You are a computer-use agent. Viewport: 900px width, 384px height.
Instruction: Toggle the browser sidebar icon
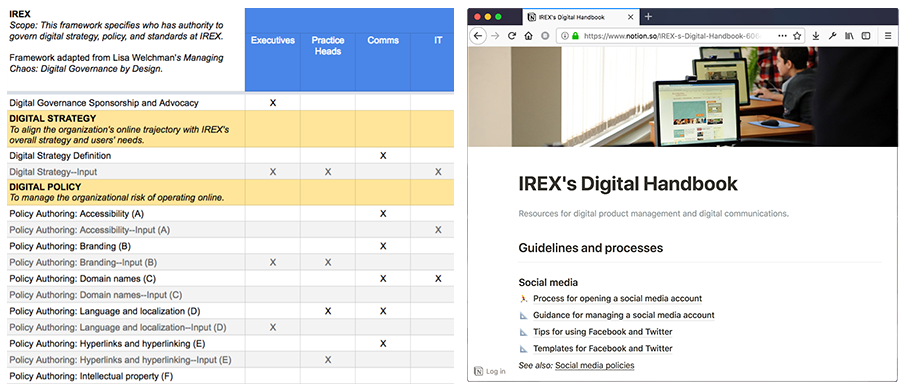866,36
